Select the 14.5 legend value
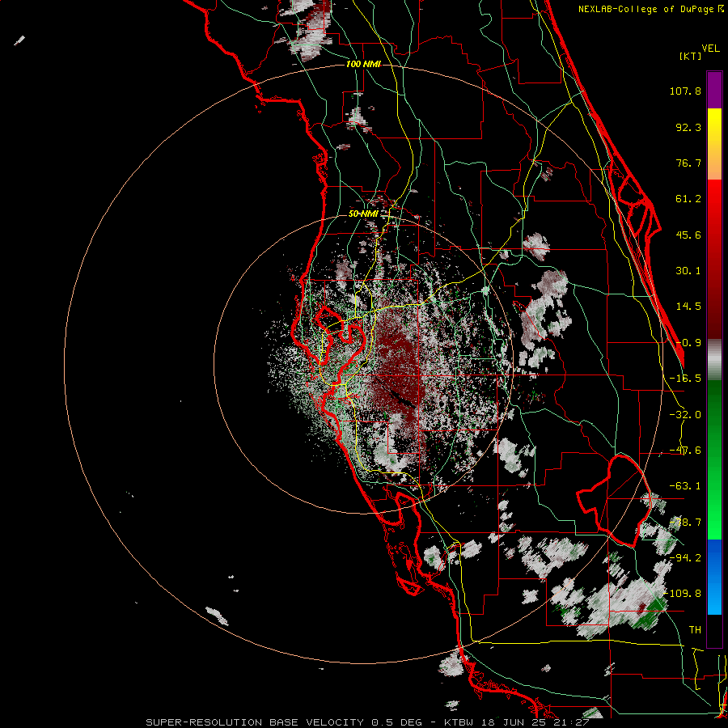 pyautogui.click(x=688, y=307)
